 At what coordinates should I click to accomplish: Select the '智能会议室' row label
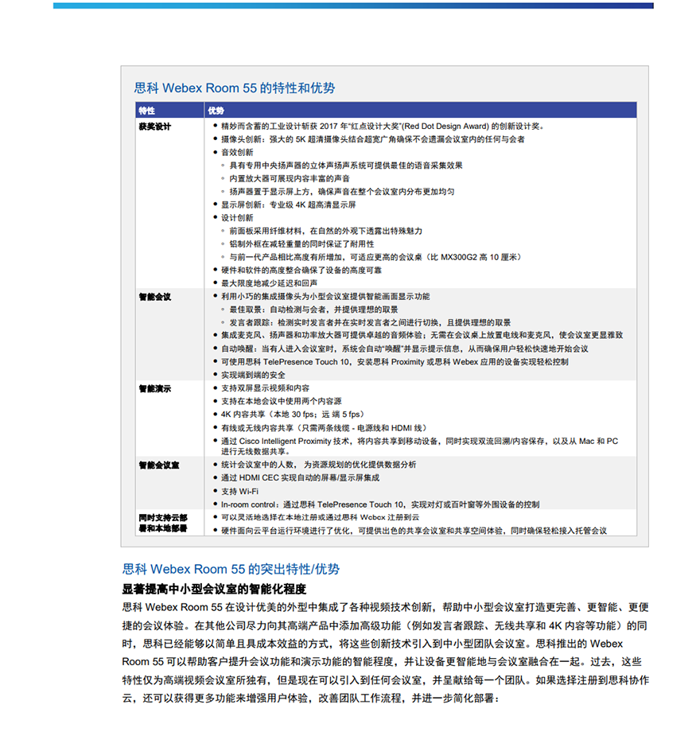(x=158, y=465)
